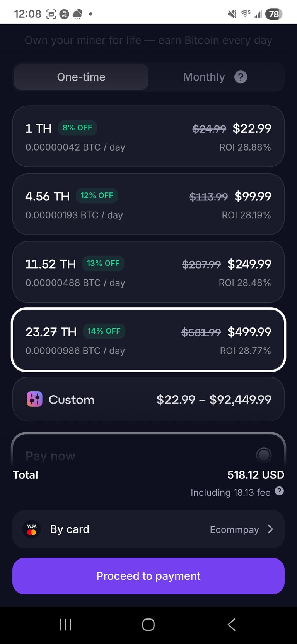Switch to the Monthly tab
Screen dimensions: 297x644
pyautogui.click(x=204, y=77)
